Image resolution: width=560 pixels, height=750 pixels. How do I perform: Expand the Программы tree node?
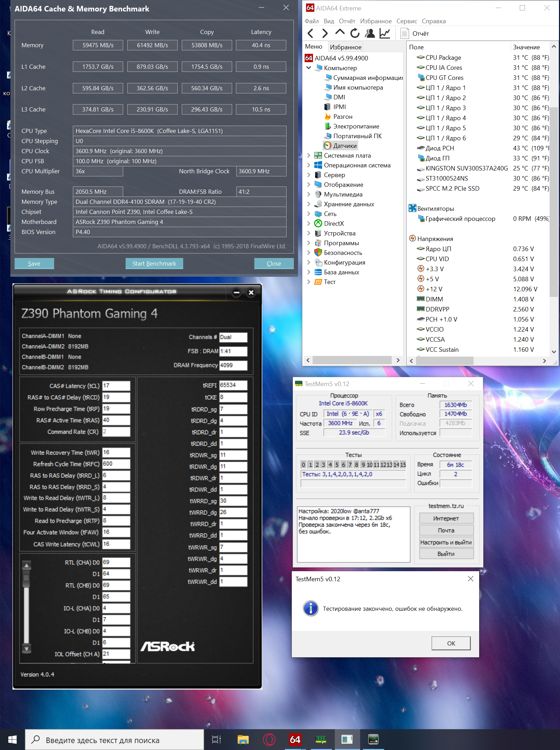[308, 243]
